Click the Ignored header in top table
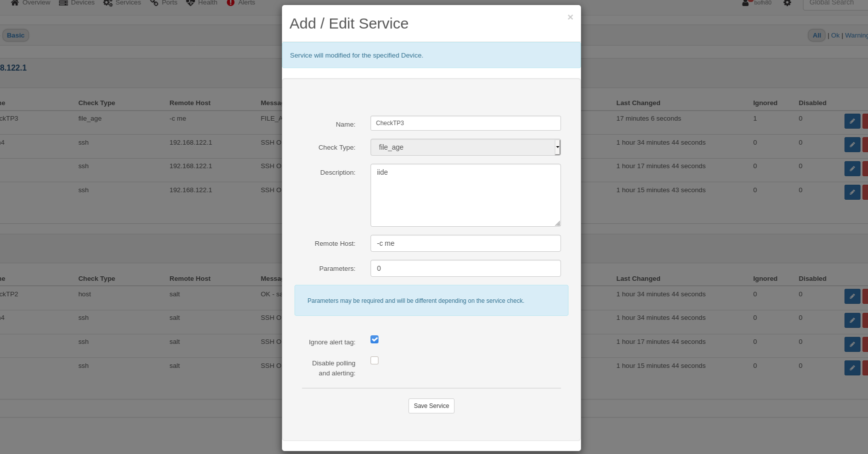The image size is (868, 454). tap(765, 103)
